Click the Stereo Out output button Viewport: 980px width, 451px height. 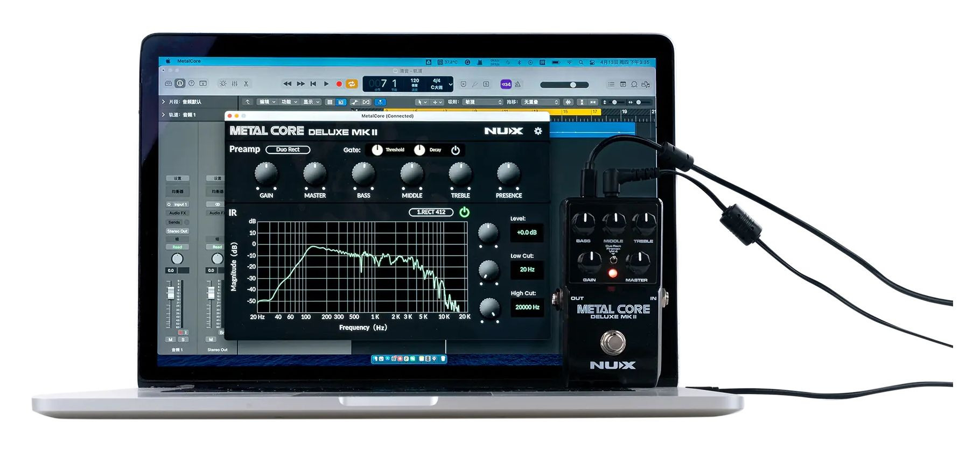[177, 231]
